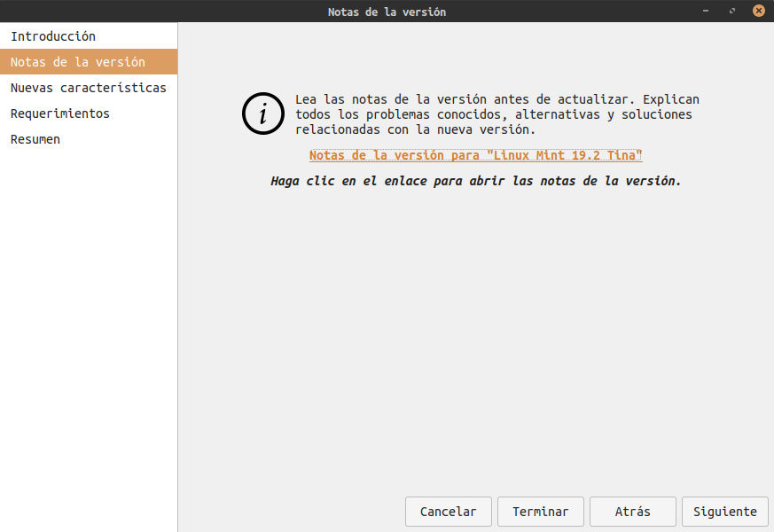Click the window title 'Notas de la versión'
Screen dimensions: 774x532
387,12
